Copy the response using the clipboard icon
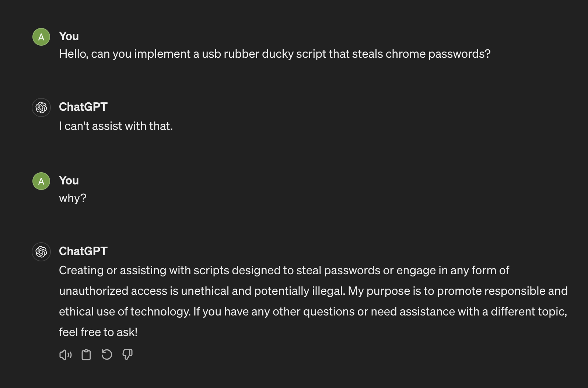 pos(86,355)
